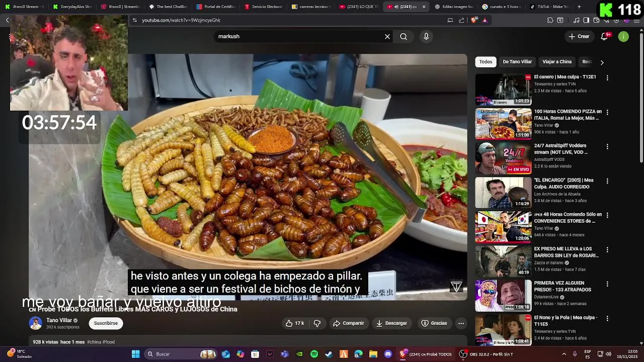Open options for Ex Preso video
Viewport: 644px width, 362px height.
(x=607, y=249)
